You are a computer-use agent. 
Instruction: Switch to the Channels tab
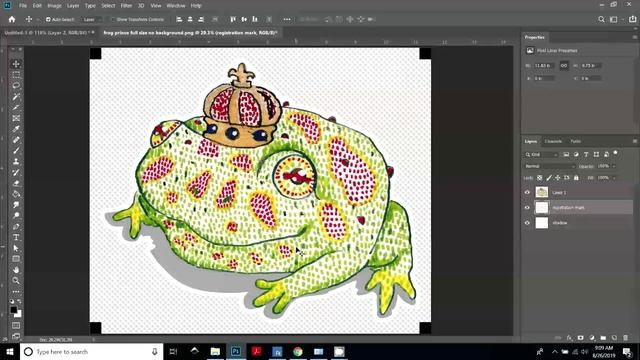tap(553, 141)
